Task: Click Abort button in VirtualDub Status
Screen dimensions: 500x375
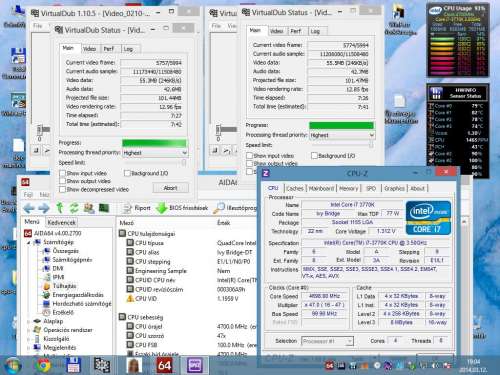Action: coord(171,188)
